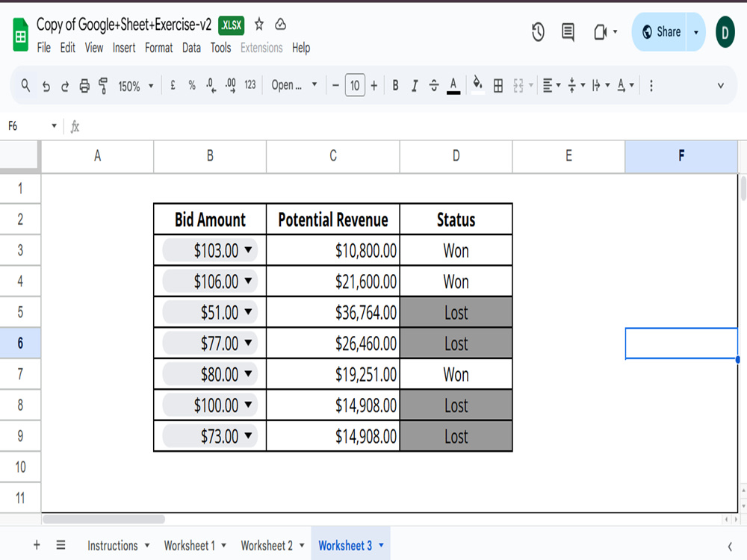
Task: Open the Sheets home logo
Action: coord(20,34)
